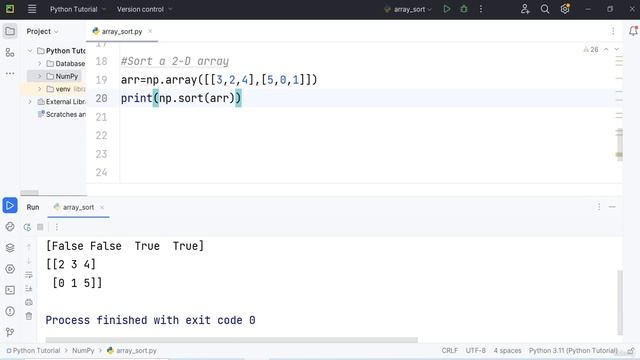Rerun array_sort in Run panel
This screenshot has height=360, width=640.
(27, 227)
